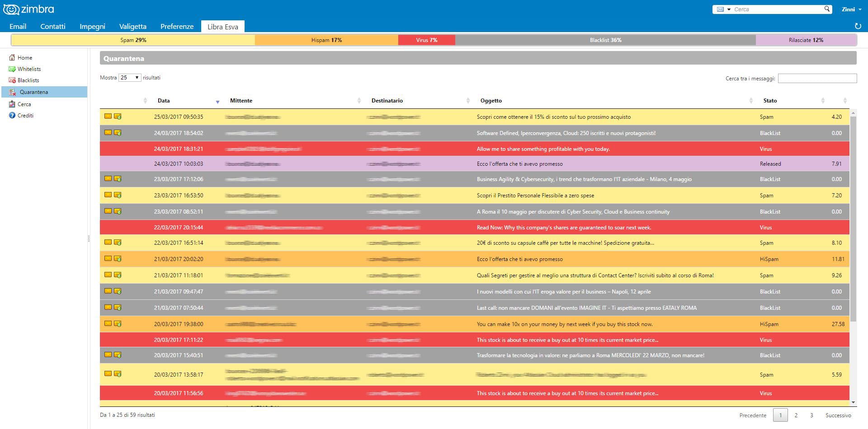The height and width of the screenshot is (429, 868).
Task: Select the Libra Esva tab
Action: coord(223,27)
